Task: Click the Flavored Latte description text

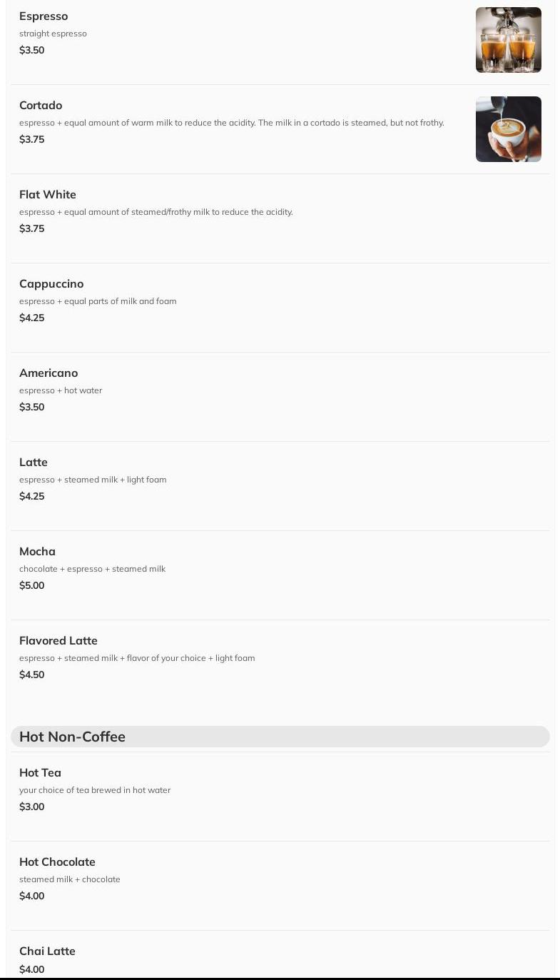Action: click(x=137, y=658)
